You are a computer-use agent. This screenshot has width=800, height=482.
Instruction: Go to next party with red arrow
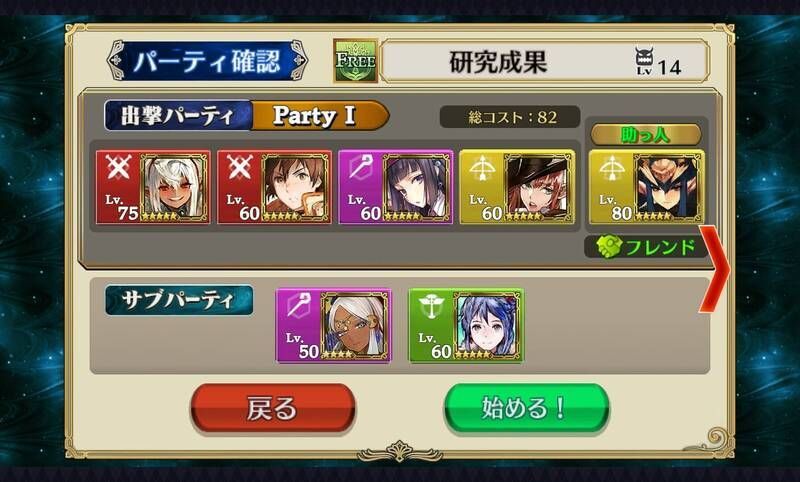(715, 268)
